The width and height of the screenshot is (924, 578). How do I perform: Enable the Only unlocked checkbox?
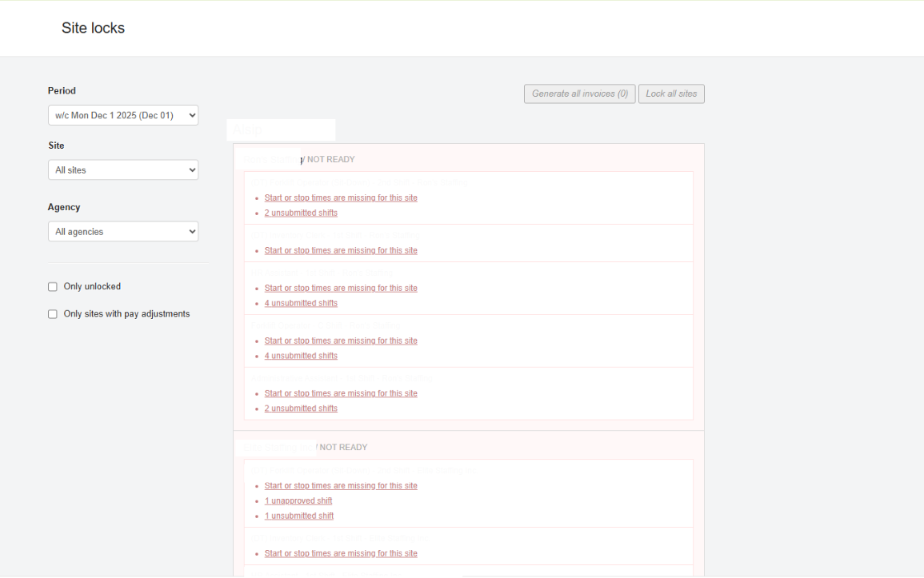[x=53, y=287]
